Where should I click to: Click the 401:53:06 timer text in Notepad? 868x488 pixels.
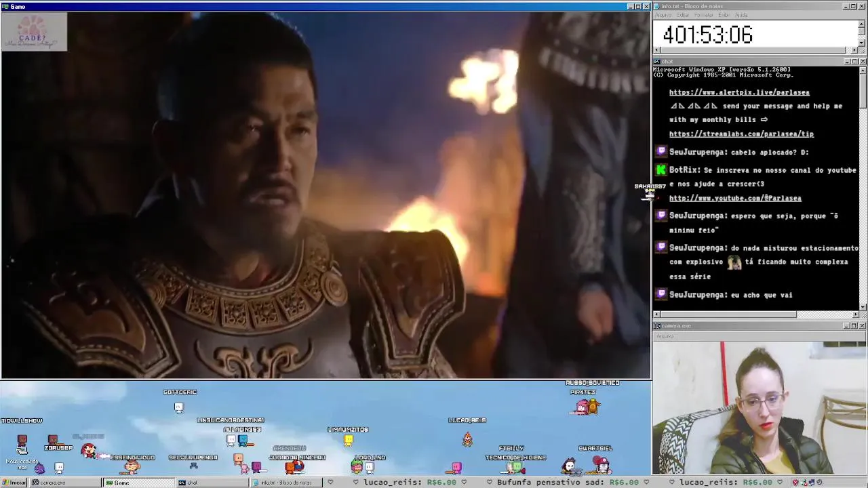click(x=707, y=35)
